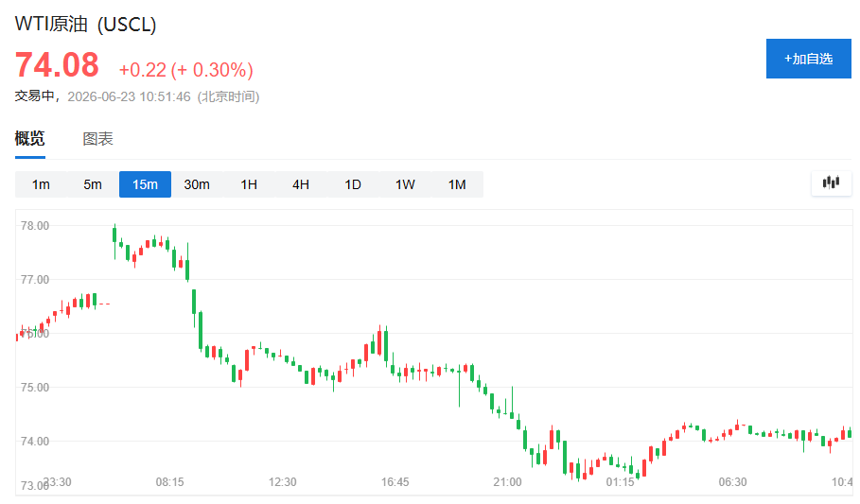Screen dimensions: 860x504
Task: Click the 78.00 price axis label
Action: [35, 225]
